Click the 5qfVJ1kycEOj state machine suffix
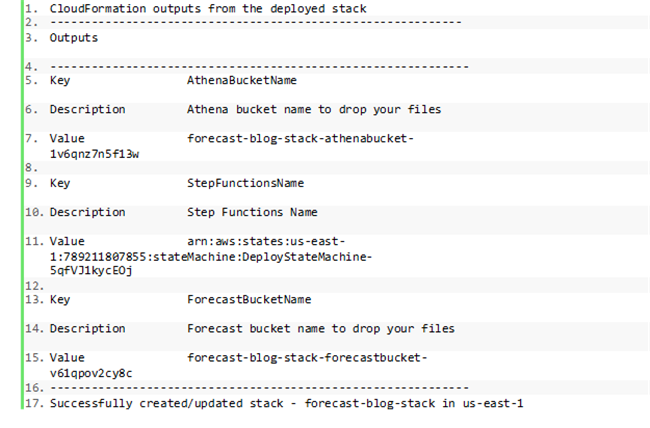The height and width of the screenshot is (428, 650). (x=91, y=270)
